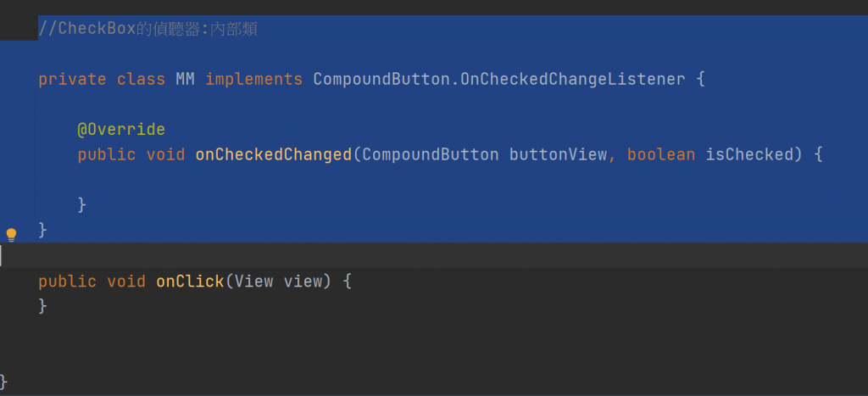Click 'void' before onClick
This screenshot has height=396, width=868.
point(126,281)
